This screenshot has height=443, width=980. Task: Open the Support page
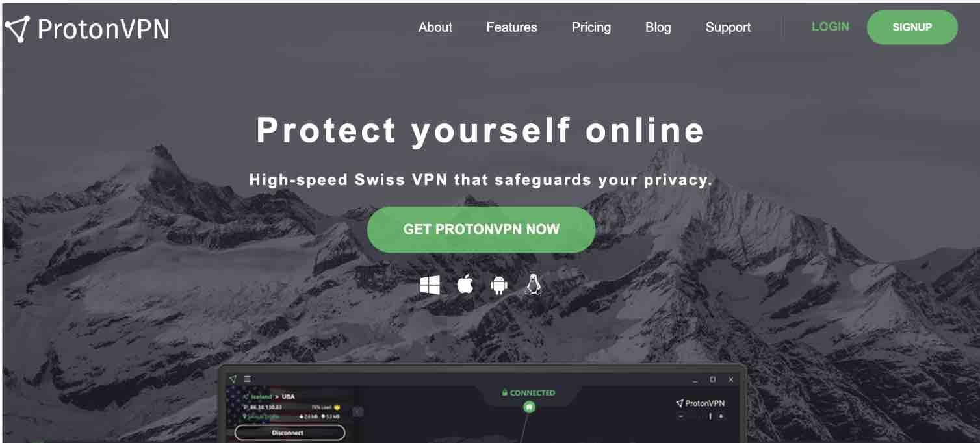point(728,27)
